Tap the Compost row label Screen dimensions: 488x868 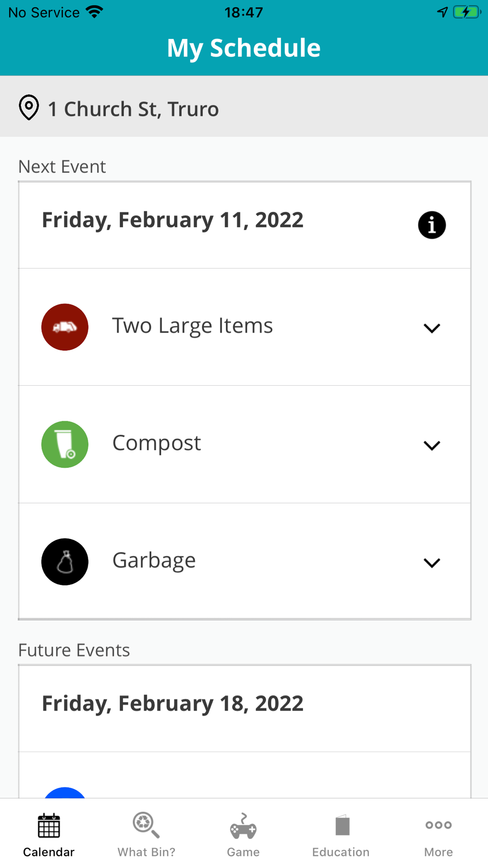coord(157,443)
